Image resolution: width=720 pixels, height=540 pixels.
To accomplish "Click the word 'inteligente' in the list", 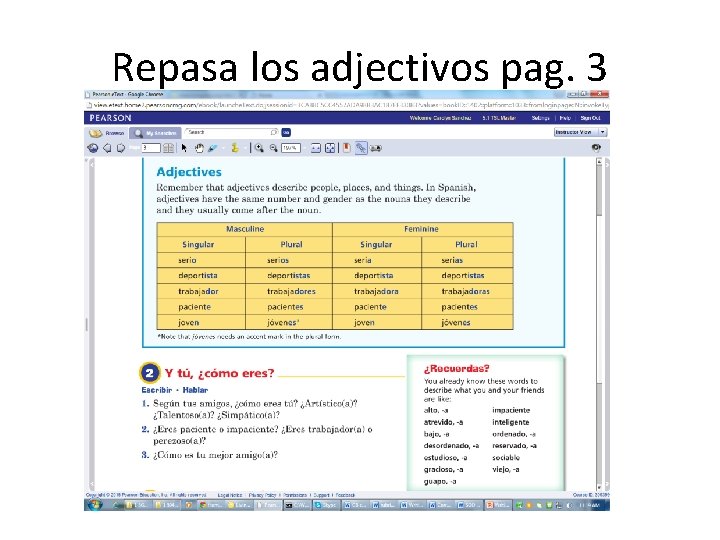I will coord(511,422).
